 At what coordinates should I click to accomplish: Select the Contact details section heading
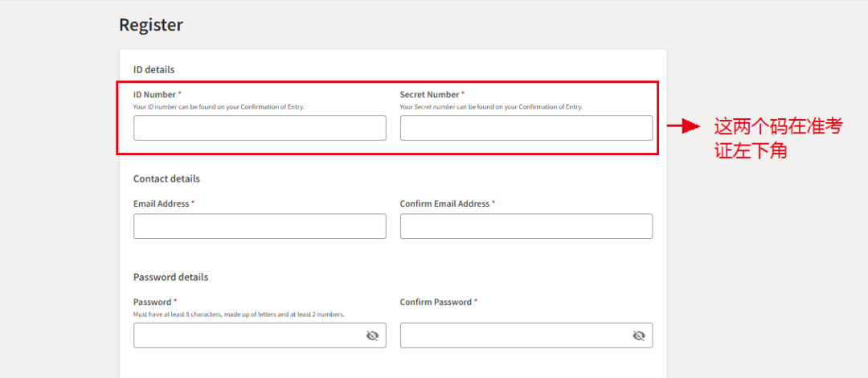tap(166, 179)
